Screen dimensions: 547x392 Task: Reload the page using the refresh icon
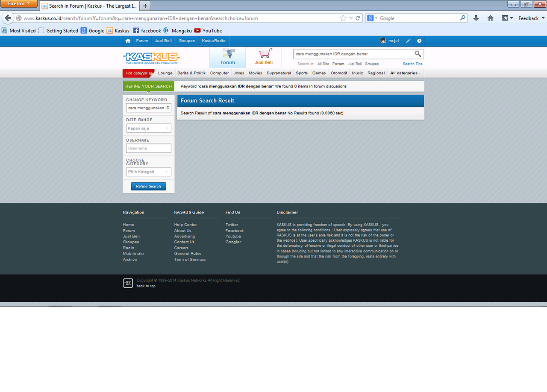point(358,18)
